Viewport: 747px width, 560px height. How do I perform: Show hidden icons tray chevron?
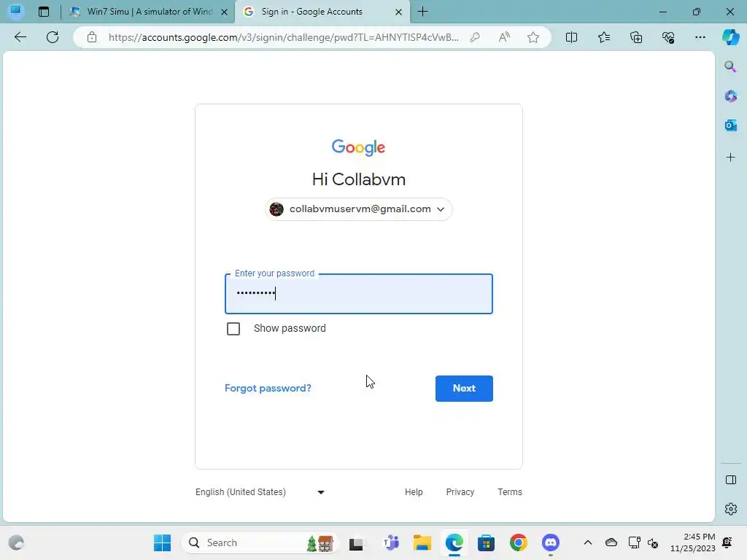588,542
